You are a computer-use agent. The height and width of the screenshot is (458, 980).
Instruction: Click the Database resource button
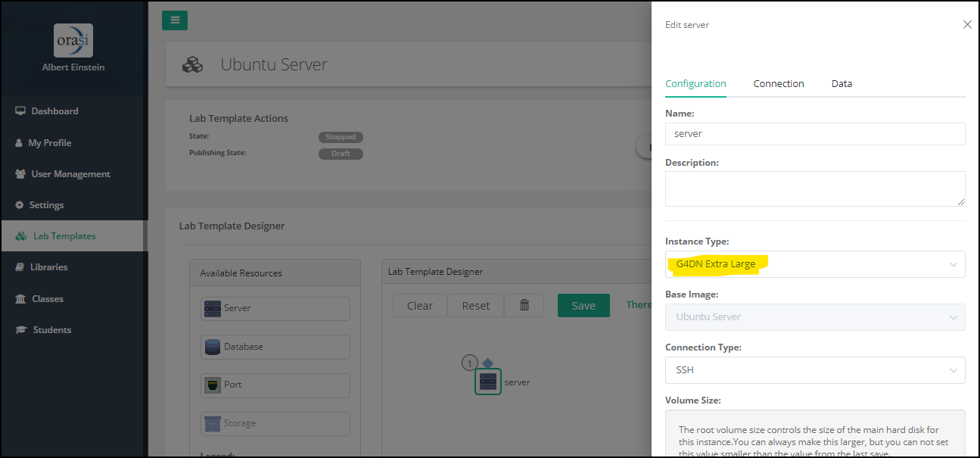point(275,347)
